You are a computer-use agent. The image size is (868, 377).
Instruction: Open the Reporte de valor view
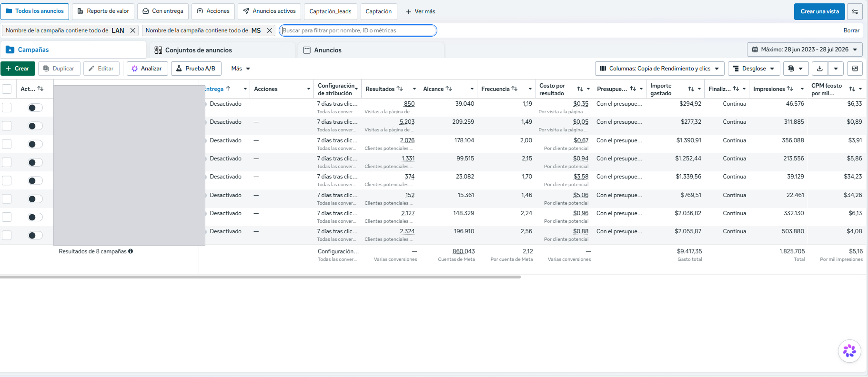103,11
